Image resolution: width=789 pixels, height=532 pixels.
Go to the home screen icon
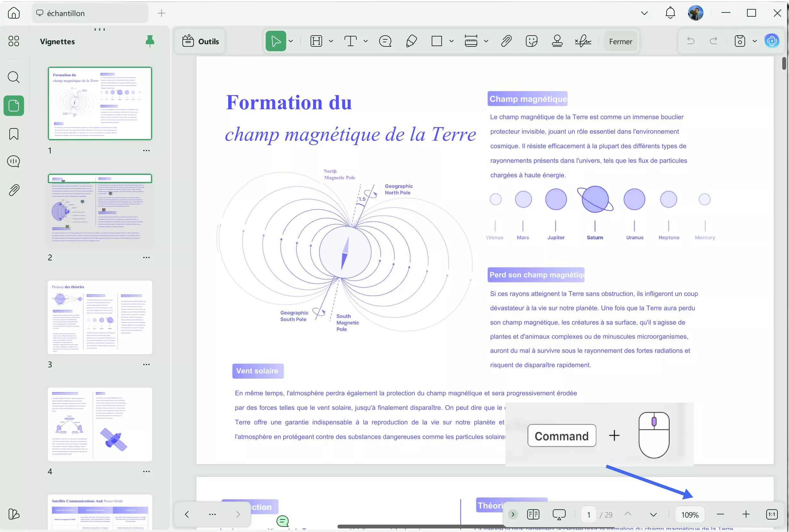(x=13, y=13)
